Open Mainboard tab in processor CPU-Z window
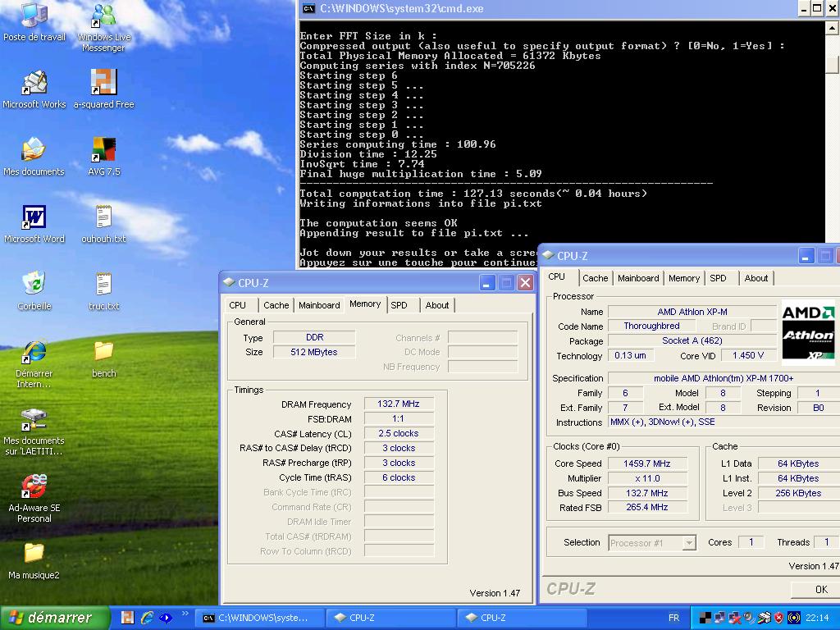The height and width of the screenshot is (630, 840). 638,278
